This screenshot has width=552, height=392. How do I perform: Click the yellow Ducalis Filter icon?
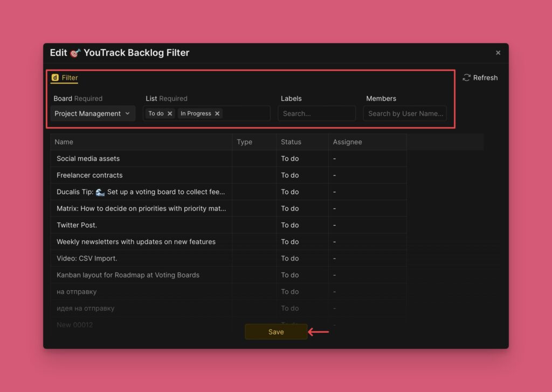[x=55, y=78]
